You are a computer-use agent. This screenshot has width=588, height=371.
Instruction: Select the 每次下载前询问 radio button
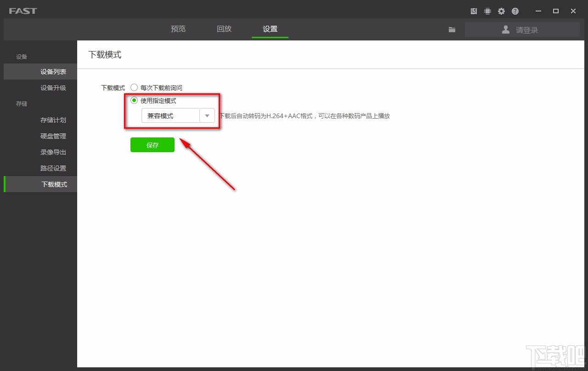tap(134, 87)
